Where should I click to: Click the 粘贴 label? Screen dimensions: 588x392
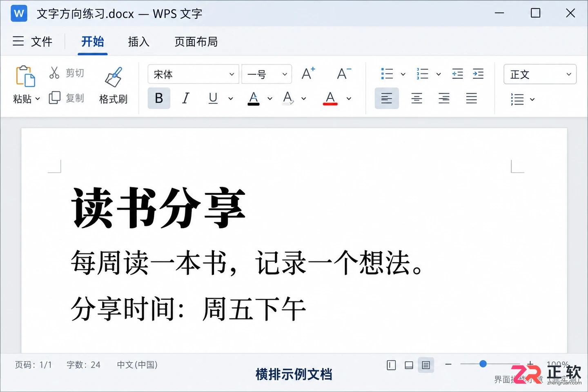[x=22, y=99]
